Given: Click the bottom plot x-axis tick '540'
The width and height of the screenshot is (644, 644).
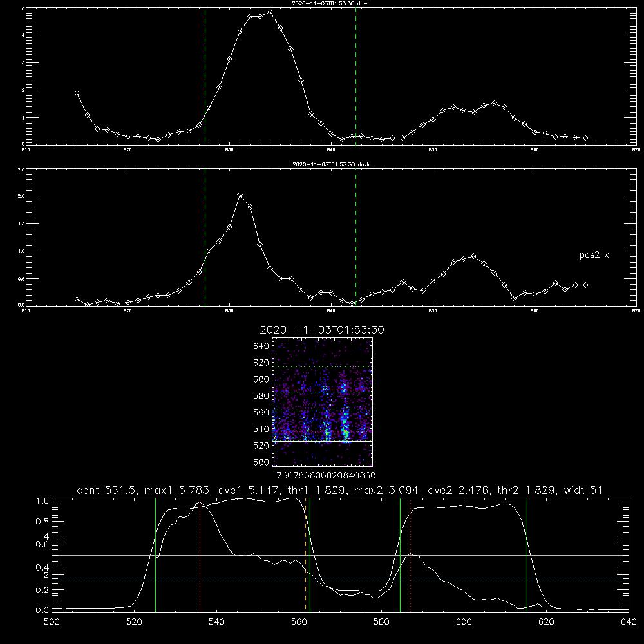Looking at the screenshot, I should tap(216, 622).
